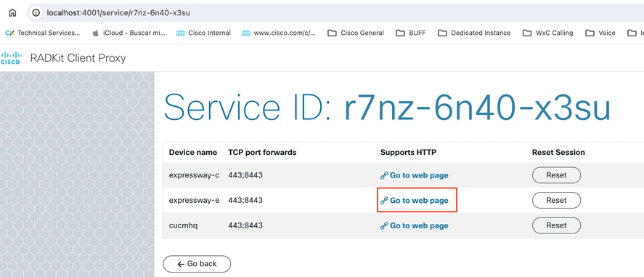Reset the expressway-e session

557,200
